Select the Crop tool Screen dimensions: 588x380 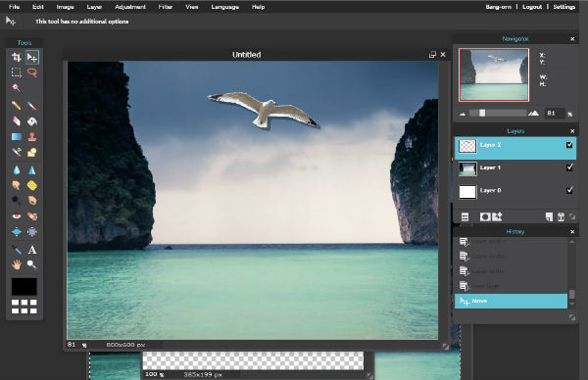pos(16,57)
